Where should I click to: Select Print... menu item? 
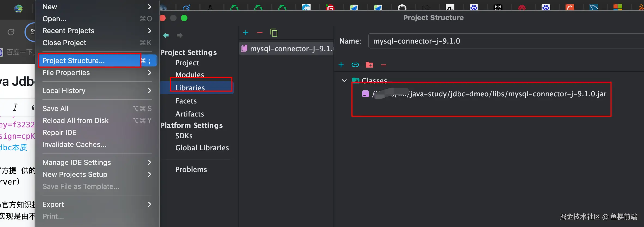point(97,216)
